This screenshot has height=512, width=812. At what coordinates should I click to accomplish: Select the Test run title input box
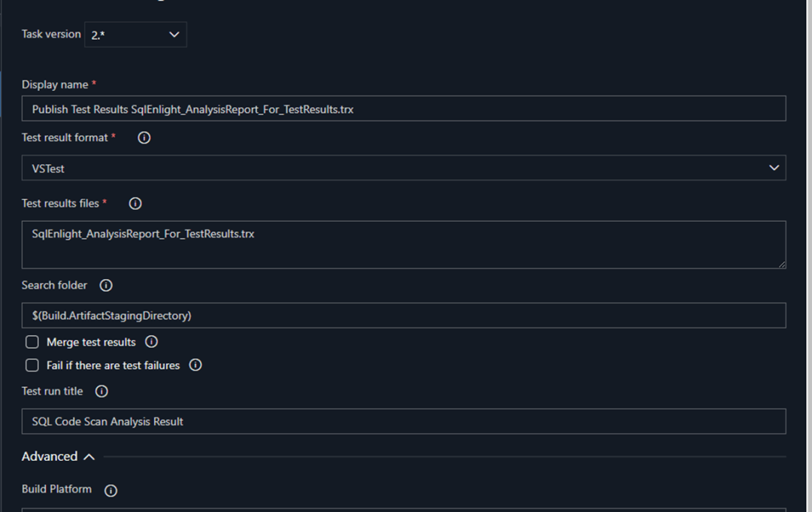403,422
